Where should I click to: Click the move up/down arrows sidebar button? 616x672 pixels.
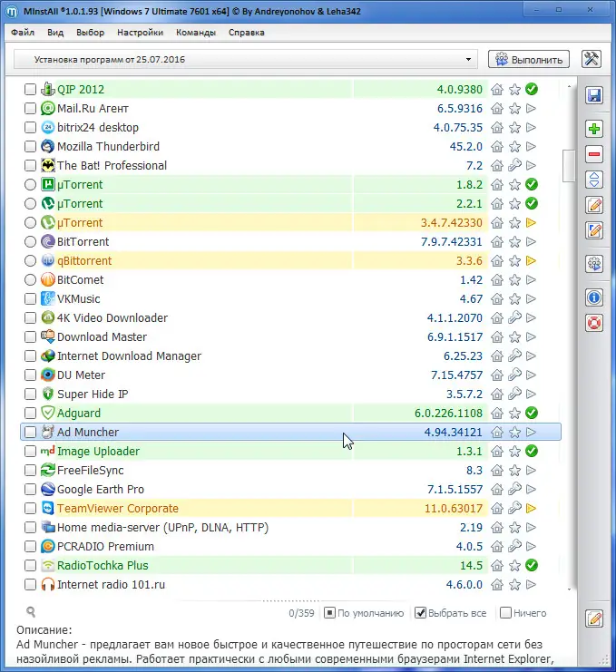coord(595,179)
